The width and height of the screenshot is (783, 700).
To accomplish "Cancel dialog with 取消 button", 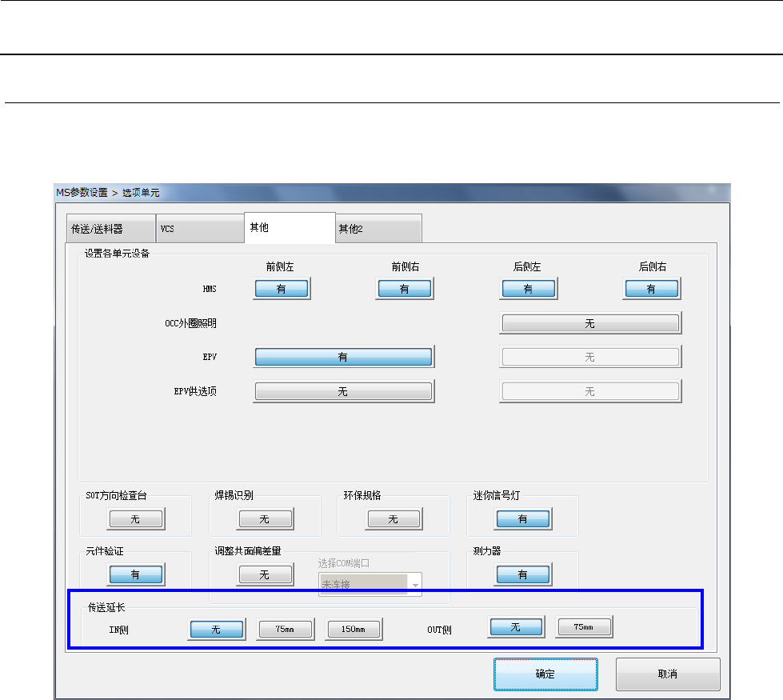I will point(668,674).
